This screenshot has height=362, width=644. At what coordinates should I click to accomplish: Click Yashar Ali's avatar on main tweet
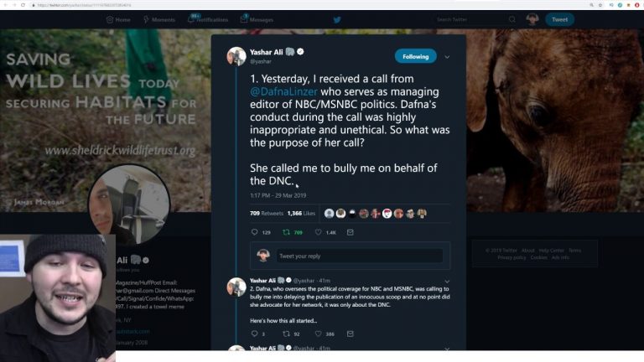pyautogui.click(x=236, y=56)
